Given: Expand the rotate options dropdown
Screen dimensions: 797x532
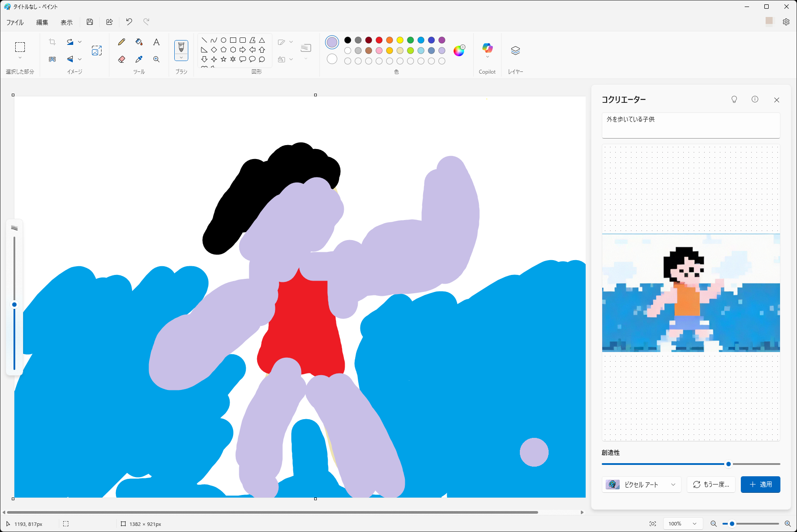Looking at the screenshot, I should click(80, 42).
